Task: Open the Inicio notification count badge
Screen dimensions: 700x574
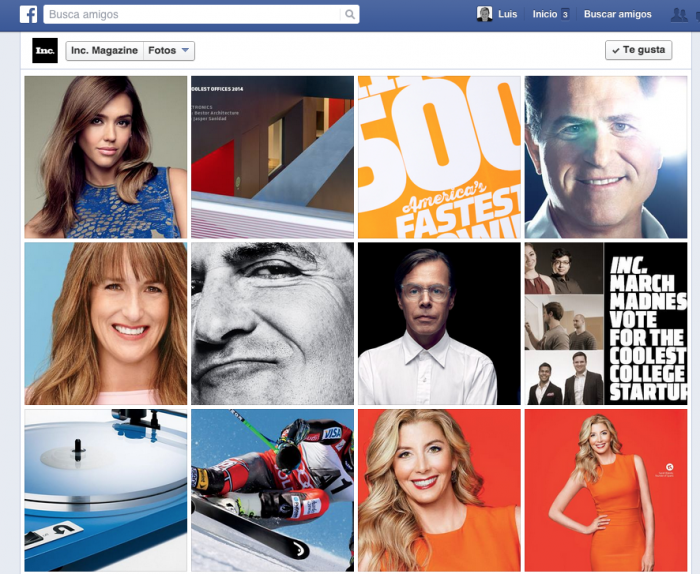Action: pyautogui.click(x=565, y=15)
